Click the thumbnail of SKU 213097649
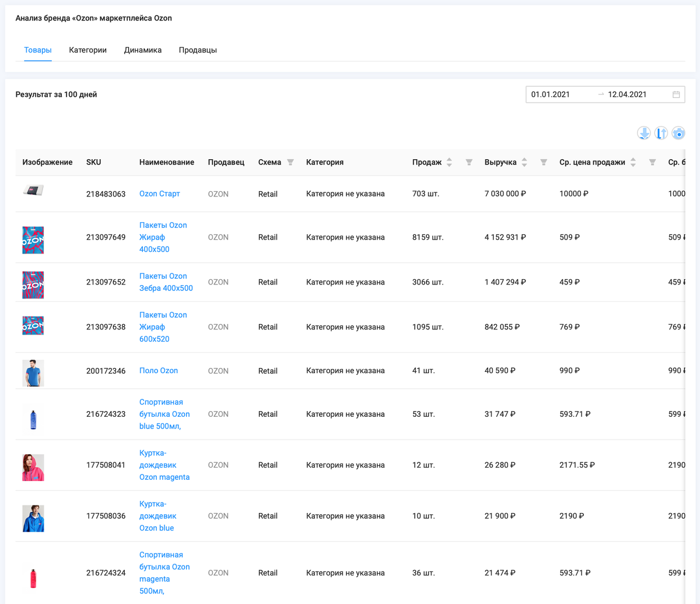Viewport: 700px width, 604px height. [x=33, y=240]
